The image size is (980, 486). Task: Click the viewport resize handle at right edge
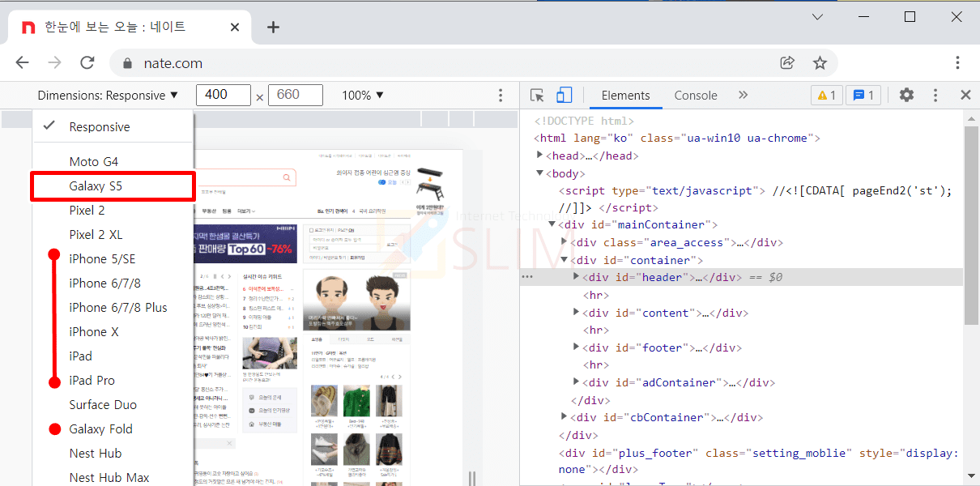[x=472, y=478]
